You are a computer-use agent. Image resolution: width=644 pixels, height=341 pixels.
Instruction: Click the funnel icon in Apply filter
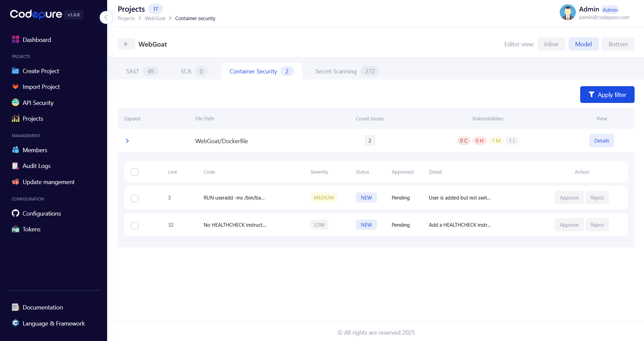point(592,95)
